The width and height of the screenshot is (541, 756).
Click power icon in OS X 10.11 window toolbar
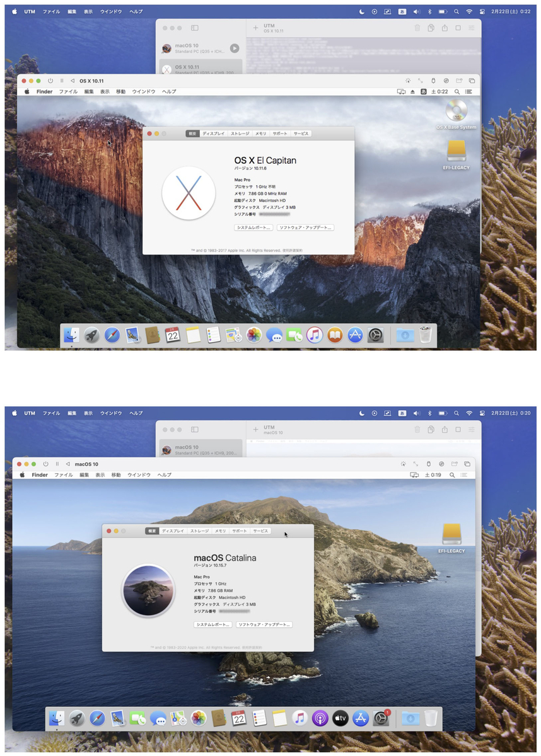click(51, 81)
